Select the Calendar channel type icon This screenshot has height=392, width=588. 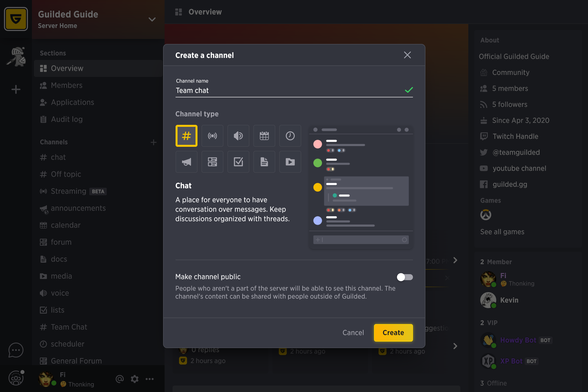point(264,135)
